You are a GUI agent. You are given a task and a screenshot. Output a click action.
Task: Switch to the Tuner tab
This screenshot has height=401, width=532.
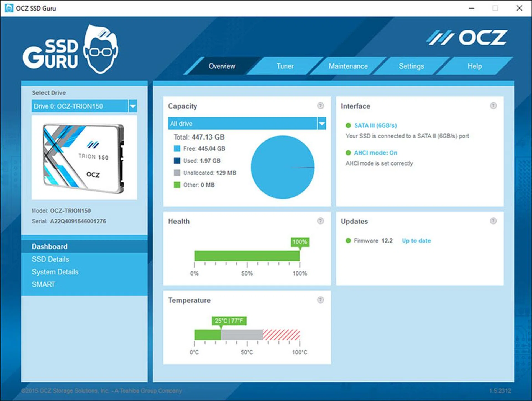coord(285,66)
